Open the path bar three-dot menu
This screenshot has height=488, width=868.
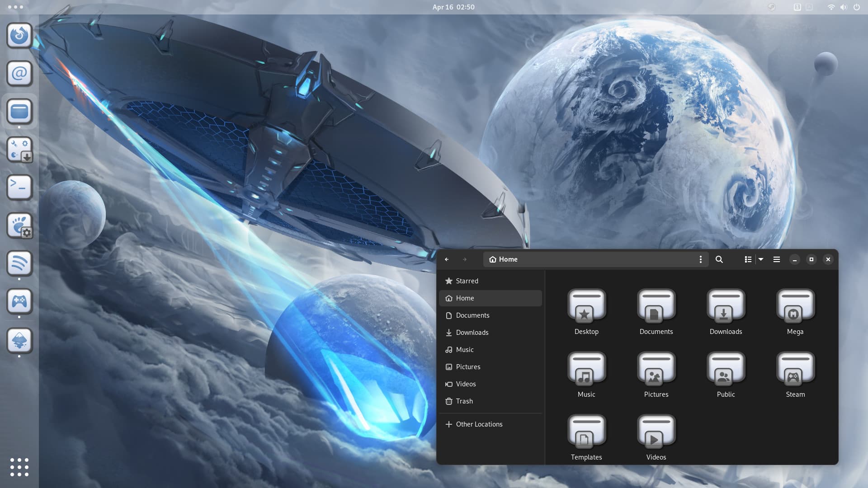(700, 259)
